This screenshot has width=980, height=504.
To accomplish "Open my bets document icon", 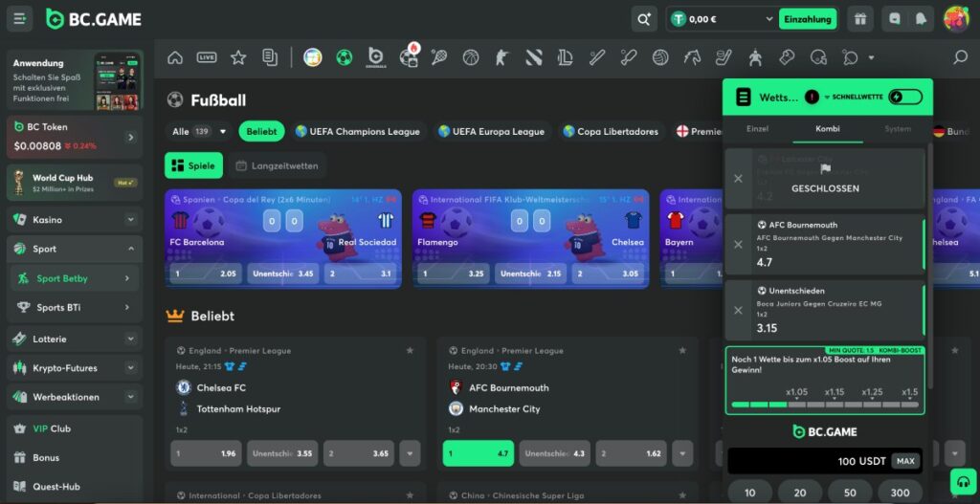I will 269,58.
